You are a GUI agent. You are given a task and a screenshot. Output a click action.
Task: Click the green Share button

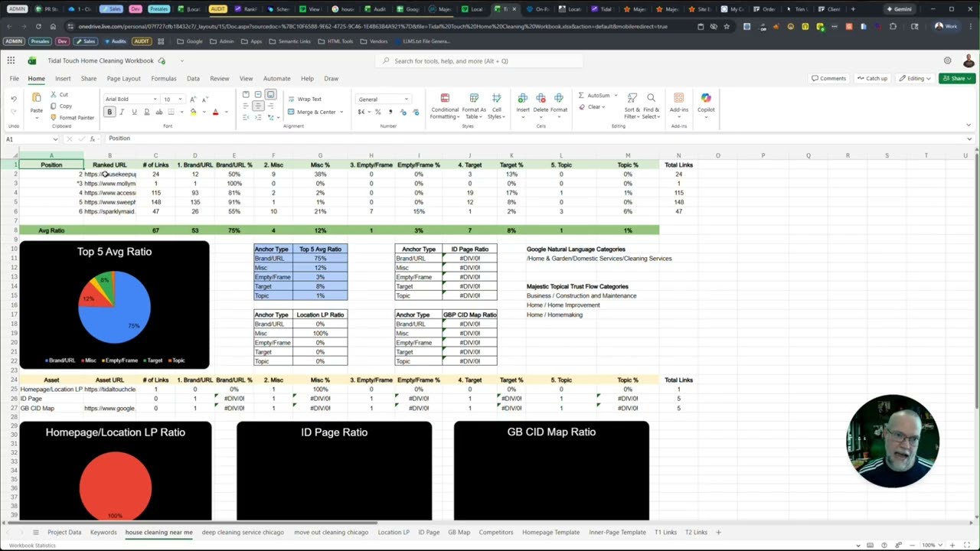956,78
